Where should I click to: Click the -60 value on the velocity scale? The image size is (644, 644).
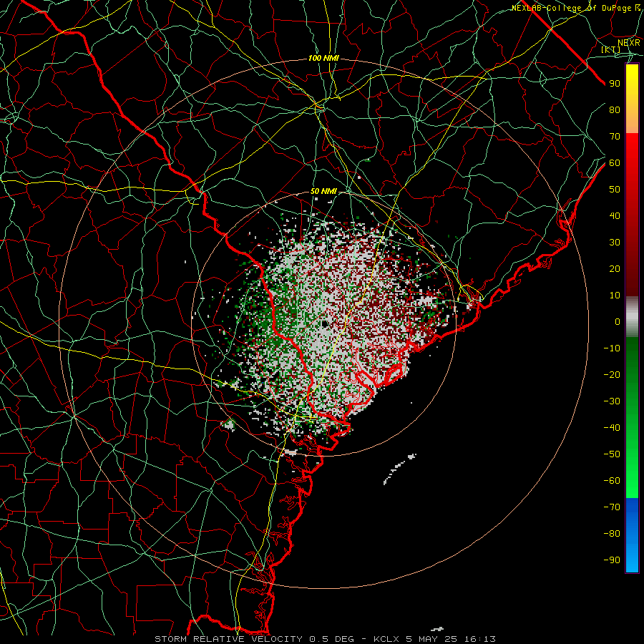(x=612, y=481)
